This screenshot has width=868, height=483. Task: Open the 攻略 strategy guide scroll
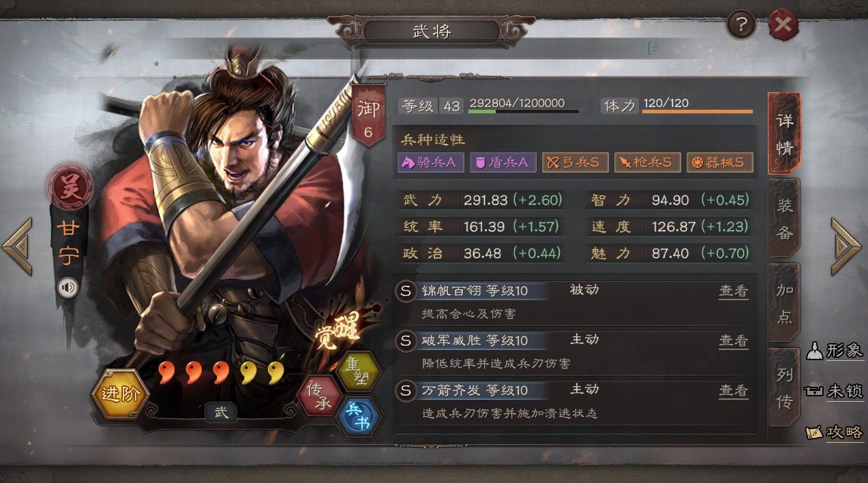point(835,433)
